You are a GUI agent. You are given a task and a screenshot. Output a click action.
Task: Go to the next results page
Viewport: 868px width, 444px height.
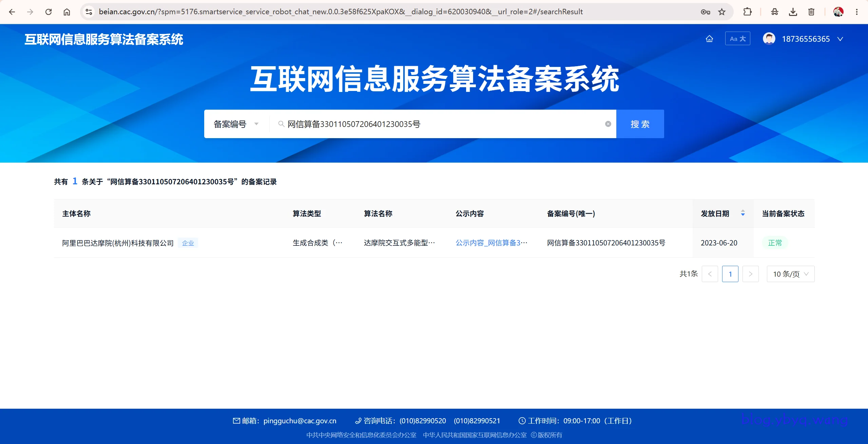pyautogui.click(x=751, y=274)
